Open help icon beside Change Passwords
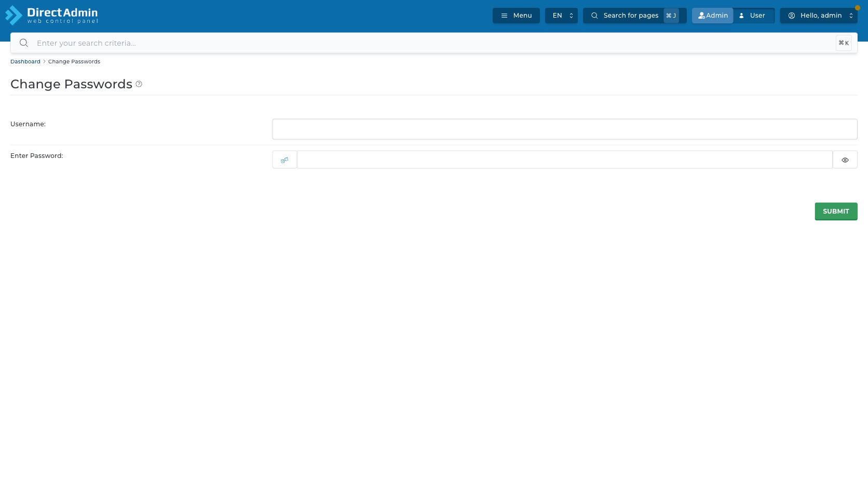Image resolution: width=868 pixels, height=489 pixels. (139, 84)
